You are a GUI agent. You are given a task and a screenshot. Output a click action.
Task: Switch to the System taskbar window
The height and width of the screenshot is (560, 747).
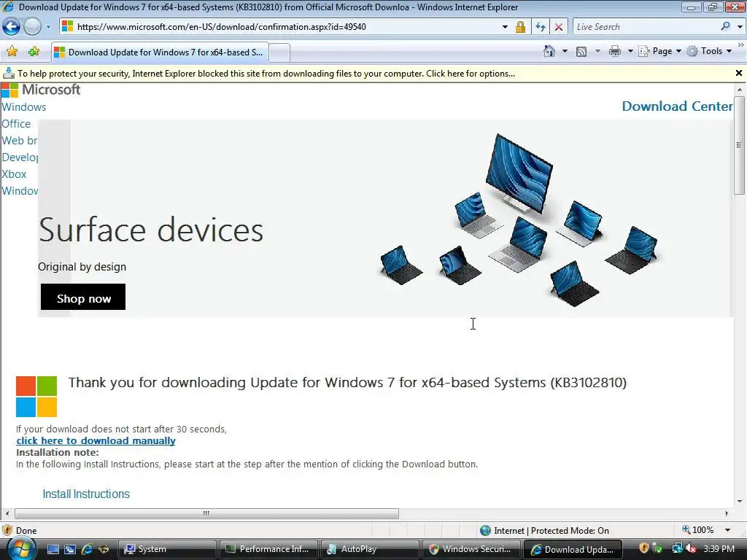[x=167, y=549]
